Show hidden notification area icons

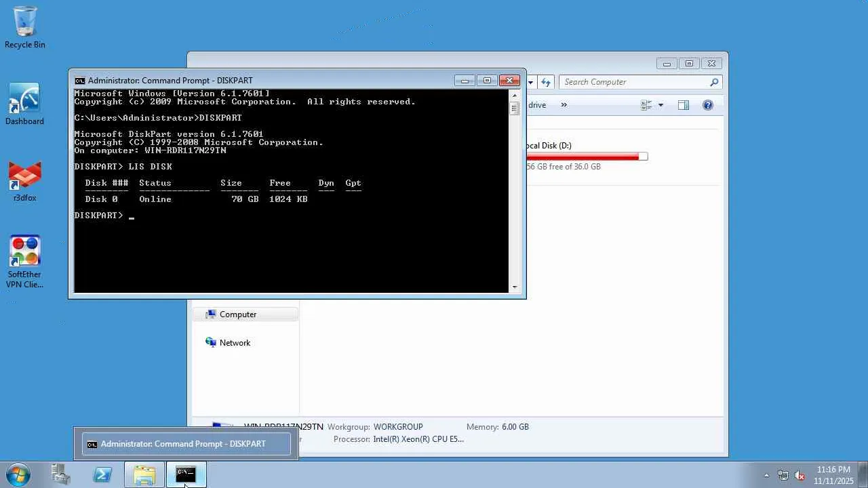(x=766, y=476)
